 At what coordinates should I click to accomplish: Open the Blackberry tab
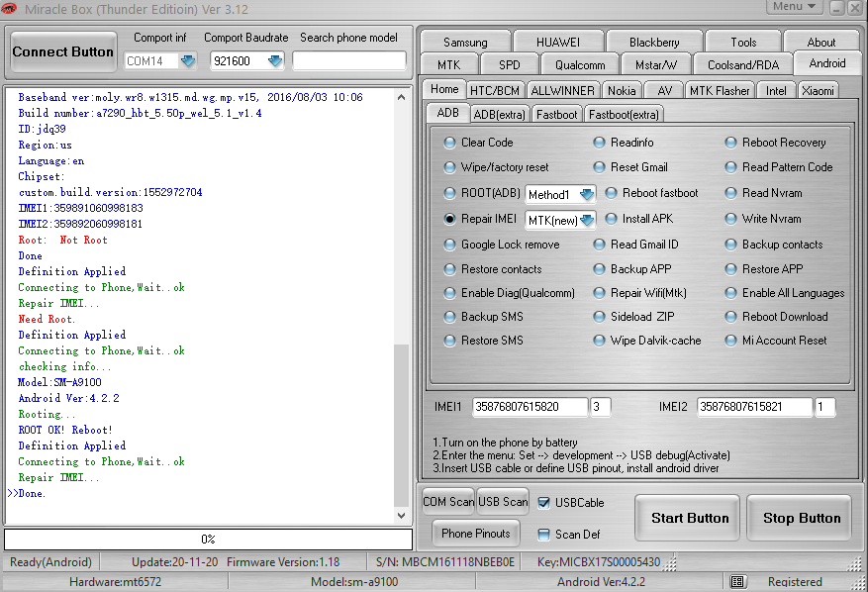tap(654, 43)
